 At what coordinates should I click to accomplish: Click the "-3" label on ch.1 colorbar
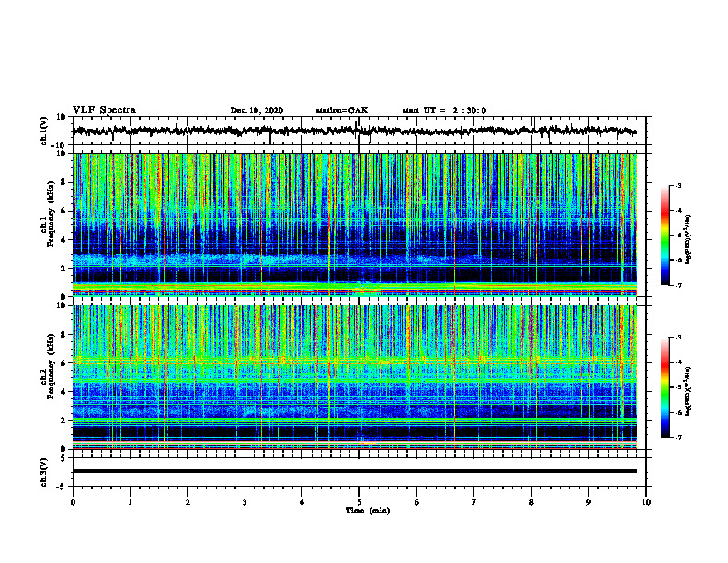click(x=677, y=185)
